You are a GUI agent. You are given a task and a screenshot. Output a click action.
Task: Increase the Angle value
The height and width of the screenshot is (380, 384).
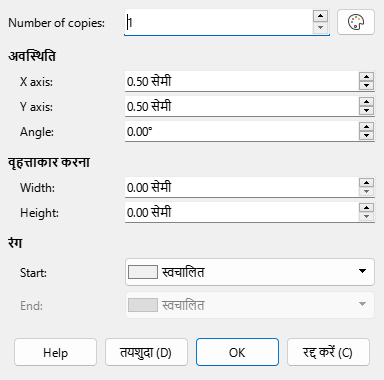tap(367, 127)
